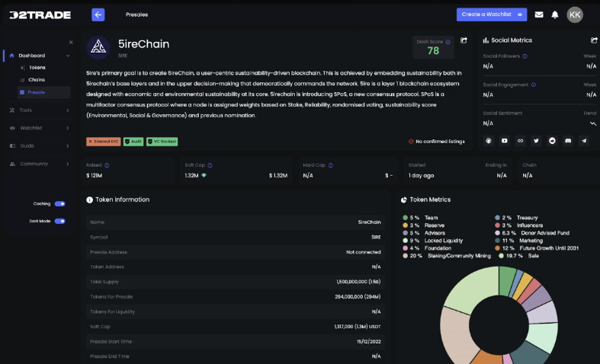Share the 5ireChain presale next to Dash Score
Image resolution: width=600 pixels, height=364 pixels.
pos(464,40)
